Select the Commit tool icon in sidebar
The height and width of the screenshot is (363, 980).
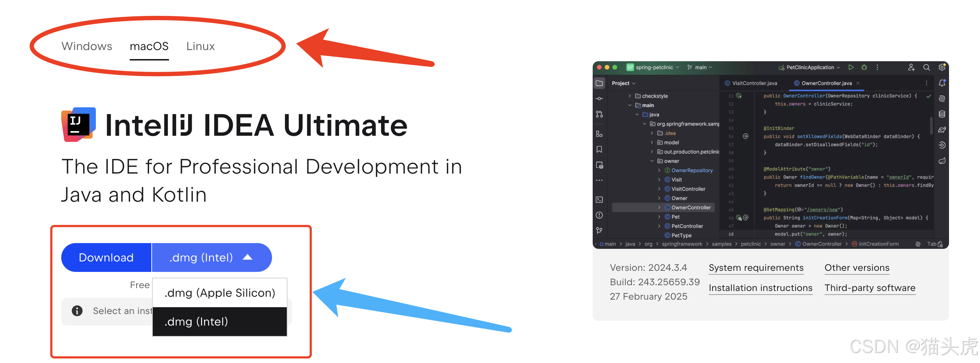(x=599, y=98)
